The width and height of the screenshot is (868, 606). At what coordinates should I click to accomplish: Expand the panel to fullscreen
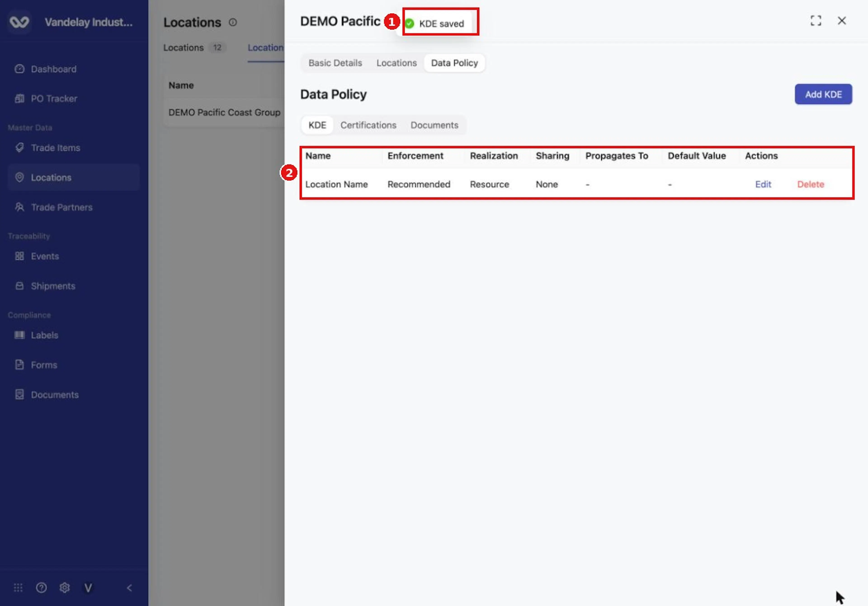(x=816, y=20)
